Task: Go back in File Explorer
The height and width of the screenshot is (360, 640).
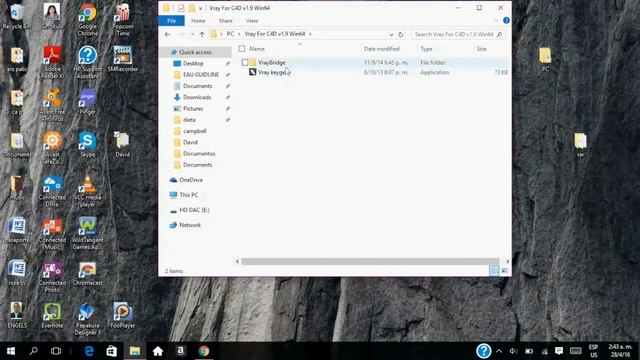Action: 167,34
